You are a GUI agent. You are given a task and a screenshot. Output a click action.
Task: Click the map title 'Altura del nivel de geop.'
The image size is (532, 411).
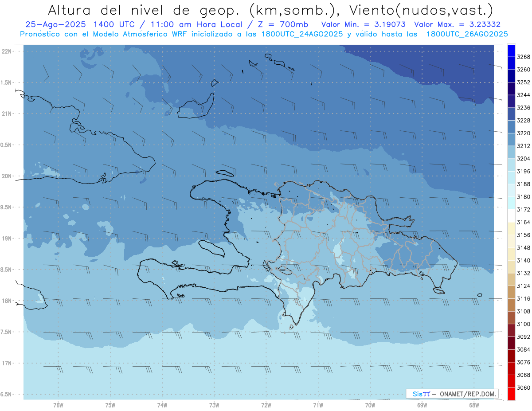pyautogui.click(x=144, y=9)
